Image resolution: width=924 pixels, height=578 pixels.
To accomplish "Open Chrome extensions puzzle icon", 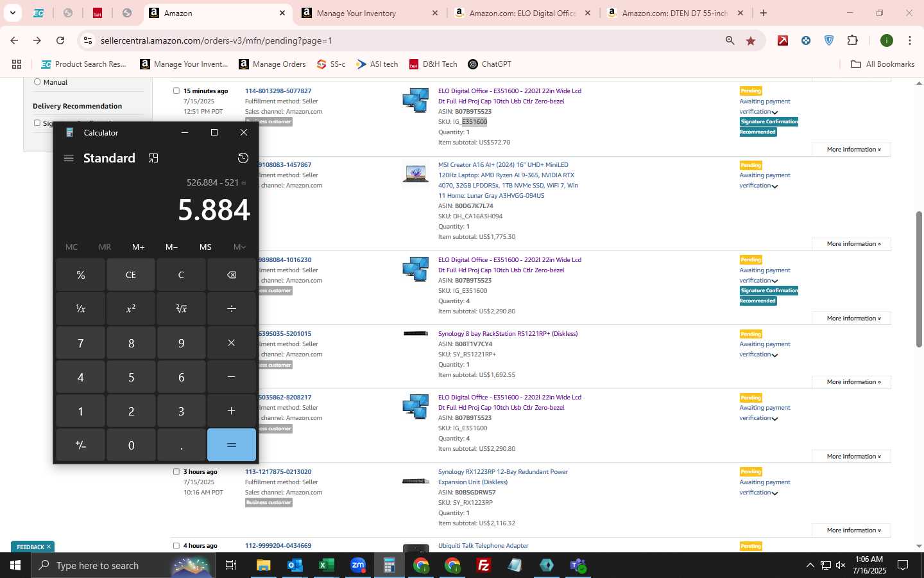I will 852,40.
